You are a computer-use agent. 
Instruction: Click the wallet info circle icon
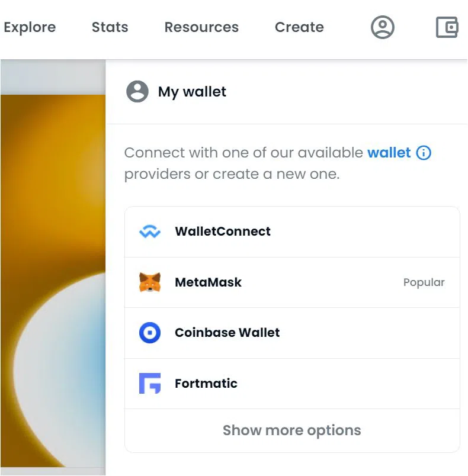coord(424,153)
